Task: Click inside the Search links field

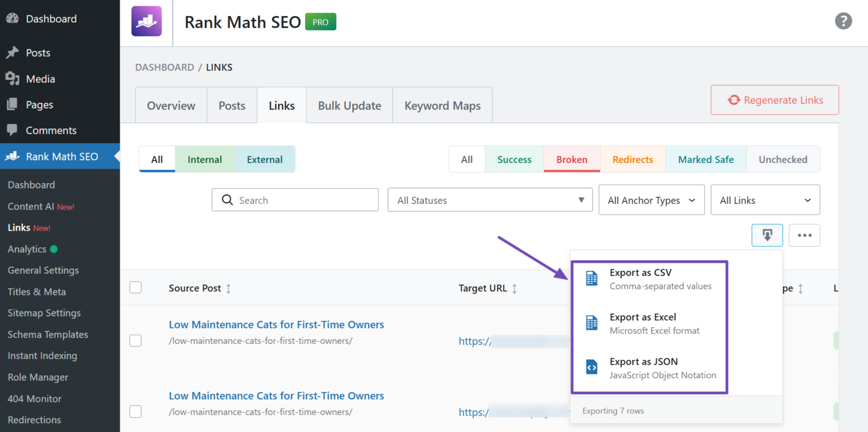Action: pos(294,200)
